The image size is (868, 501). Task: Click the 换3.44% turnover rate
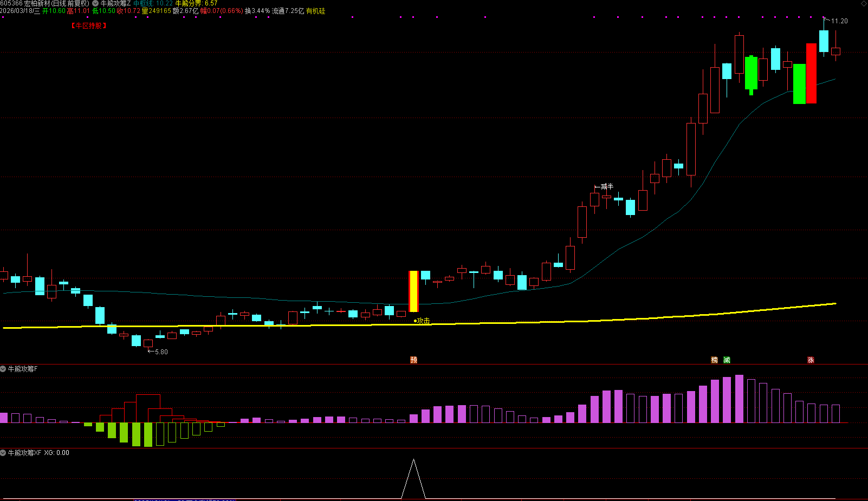pyautogui.click(x=257, y=11)
